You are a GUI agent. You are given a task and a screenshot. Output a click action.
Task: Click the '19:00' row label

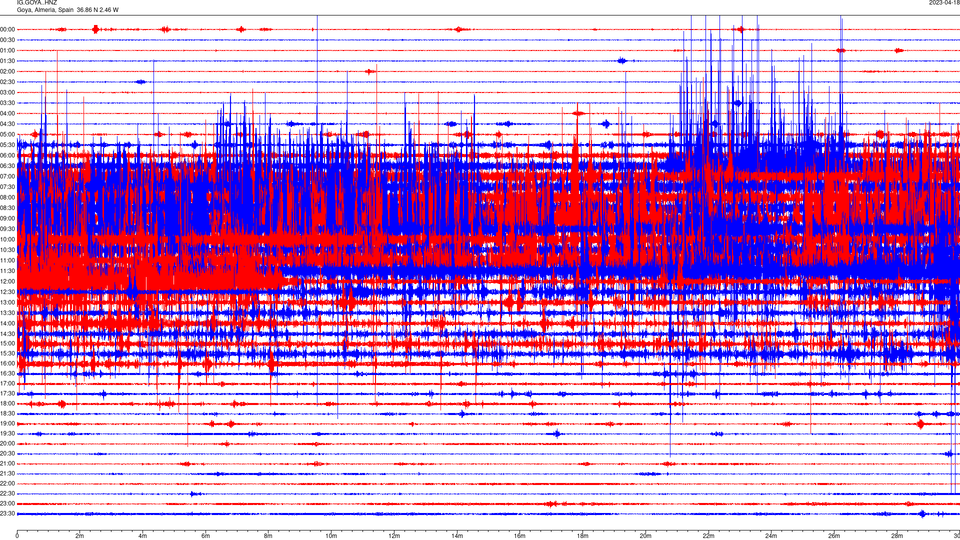tap(7, 424)
